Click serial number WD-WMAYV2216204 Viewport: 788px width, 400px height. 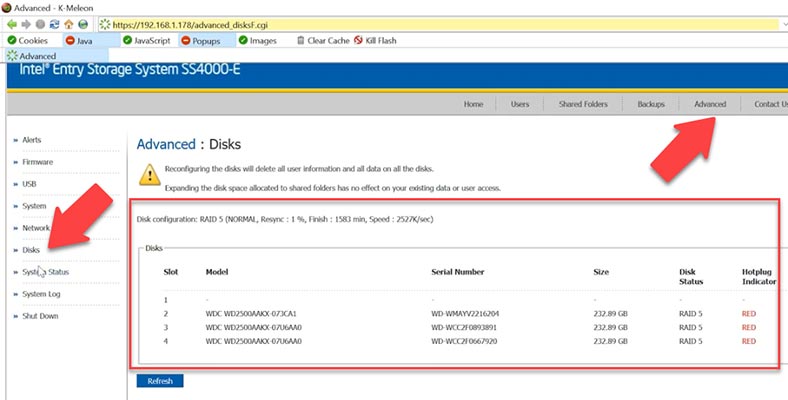coord(465,314)
